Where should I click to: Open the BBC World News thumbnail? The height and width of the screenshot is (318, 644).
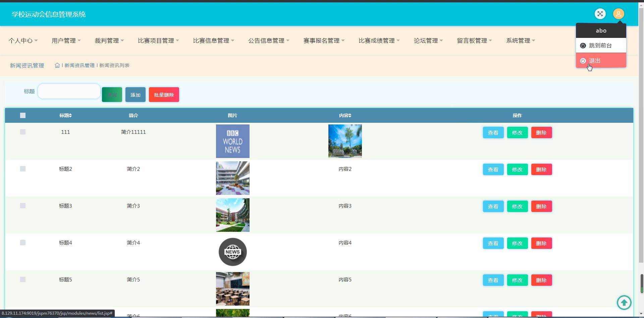tap(233, 141)
